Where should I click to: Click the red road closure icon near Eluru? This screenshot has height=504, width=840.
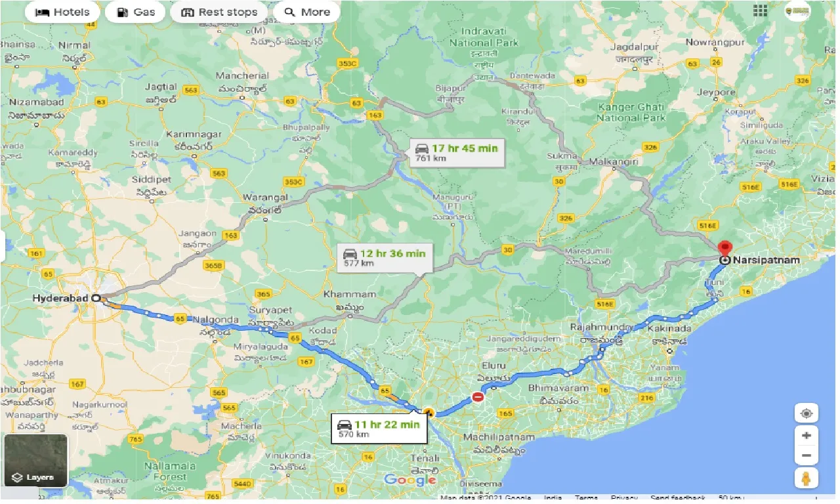(x=478, y=396)
